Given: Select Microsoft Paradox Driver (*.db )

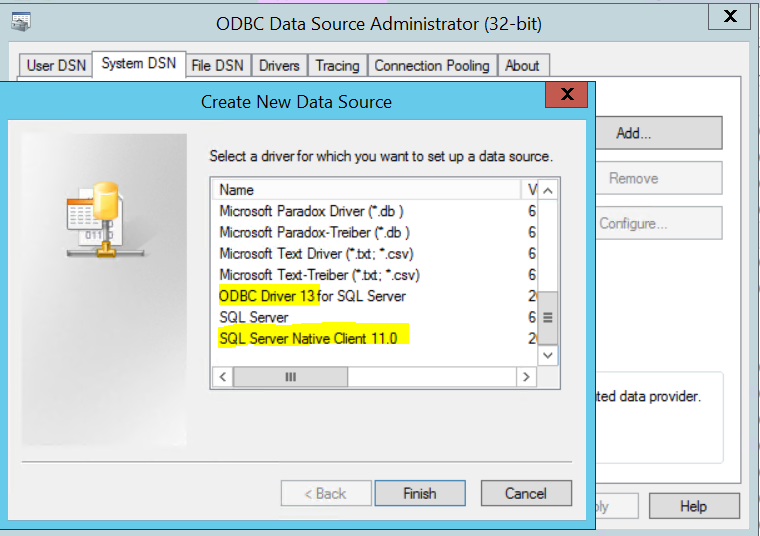Looking at the screenshot, I should 373,211.
